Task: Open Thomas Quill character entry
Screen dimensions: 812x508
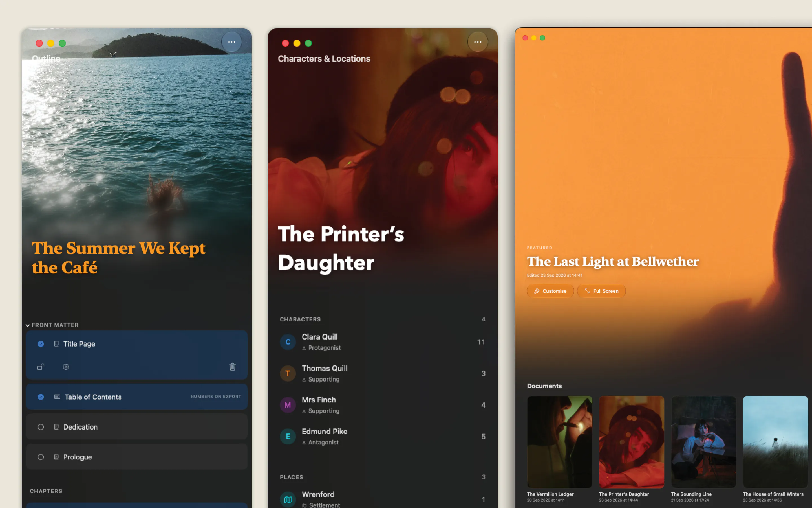Action: [x=383, y=373]
